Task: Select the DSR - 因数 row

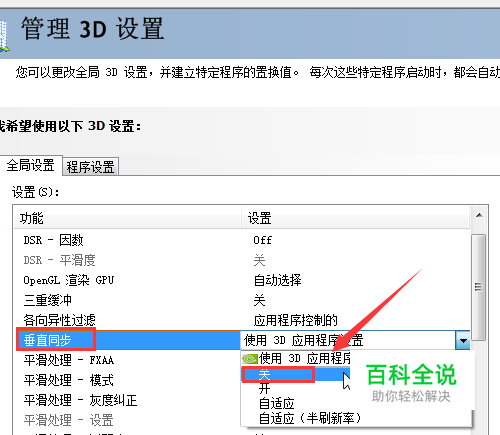Action: (x=242, y=240)
